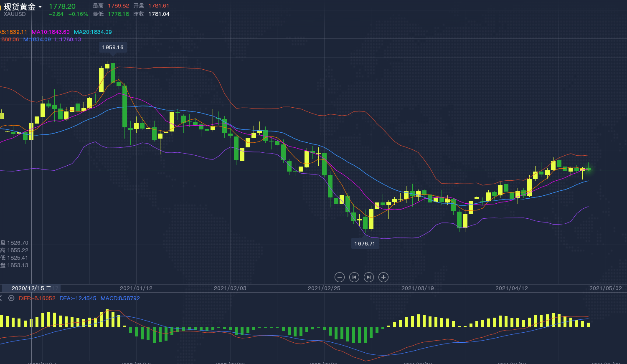Image resolution: width=627 pixels, height=364 pixels.
Task: Click the 2021/05/02 date axis label
Action: coord(606,288)
